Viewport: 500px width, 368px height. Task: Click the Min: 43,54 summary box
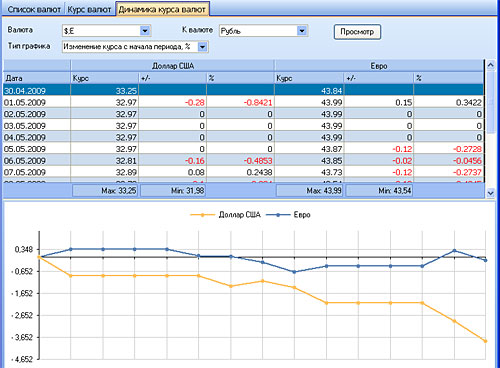(379, 191)
